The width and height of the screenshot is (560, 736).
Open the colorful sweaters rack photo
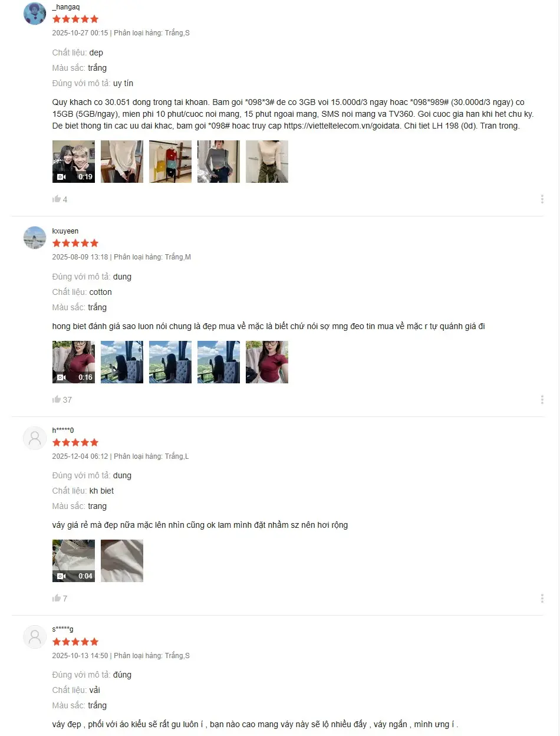coord(170,162)
